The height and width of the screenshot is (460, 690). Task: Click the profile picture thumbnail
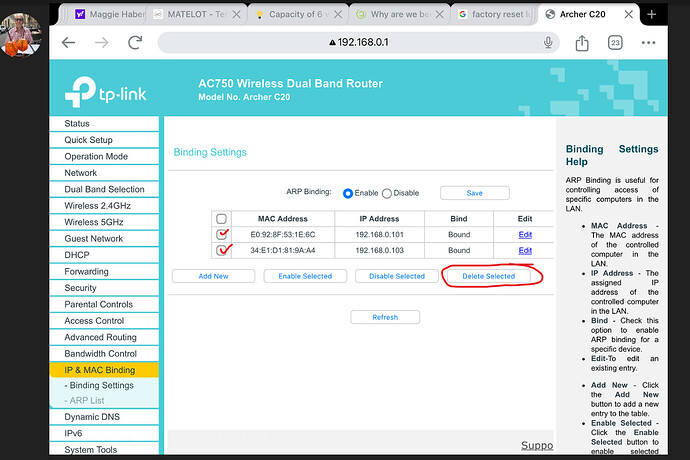coord(20,35)
